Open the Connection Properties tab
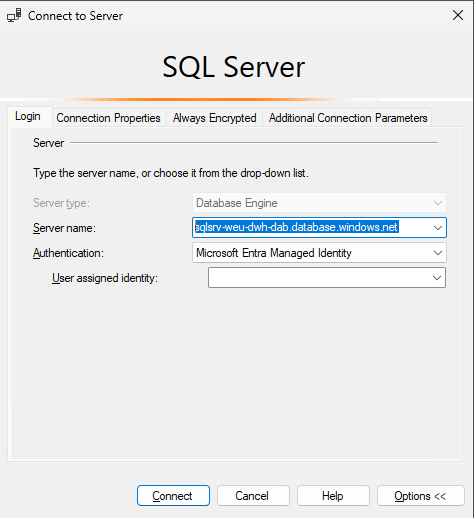The height and width of the screenshot is (518, 474). (x=108, y=118)
